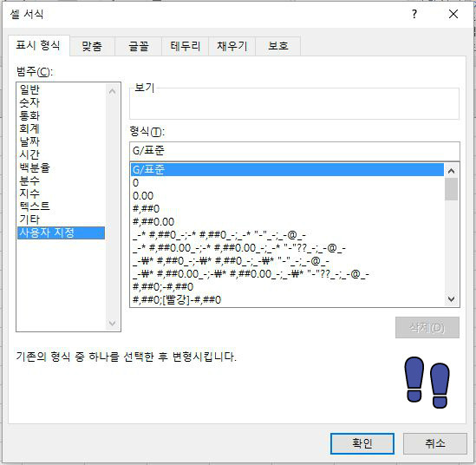Viewport: 476px width, 465px height.
Task: Select the 기타 category
Action: (61, 219)
